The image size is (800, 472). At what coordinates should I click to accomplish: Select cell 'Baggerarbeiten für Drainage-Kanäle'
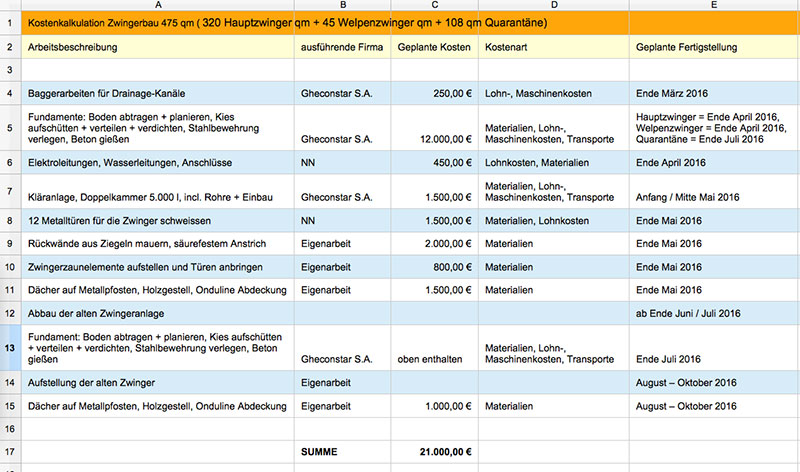[x=158, y=93]
